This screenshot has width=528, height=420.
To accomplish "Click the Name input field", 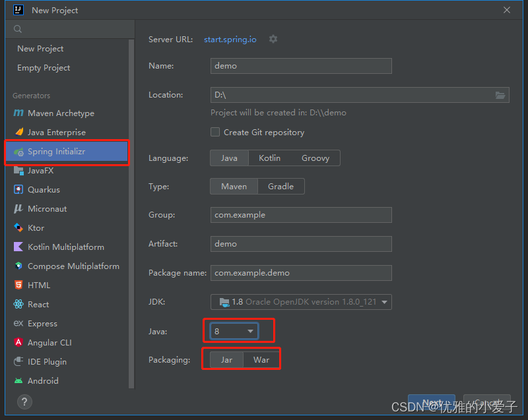I will tap(301, 66).
